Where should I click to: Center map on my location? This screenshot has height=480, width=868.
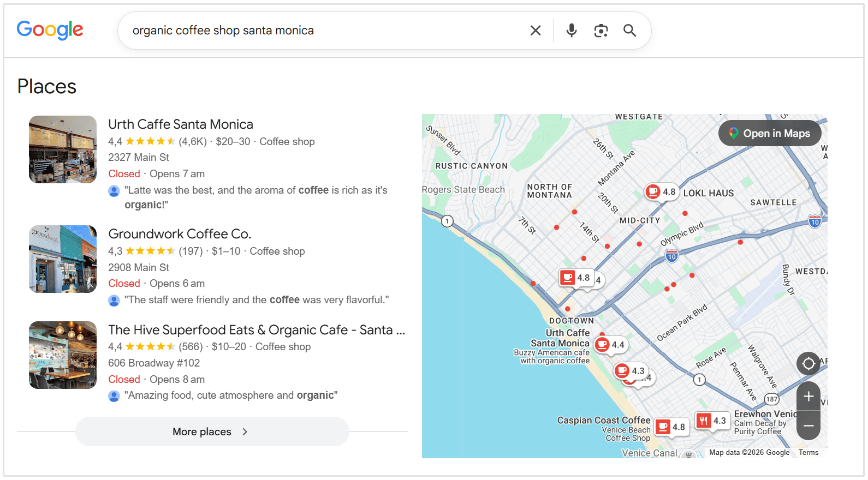click(x=808, y=363)
